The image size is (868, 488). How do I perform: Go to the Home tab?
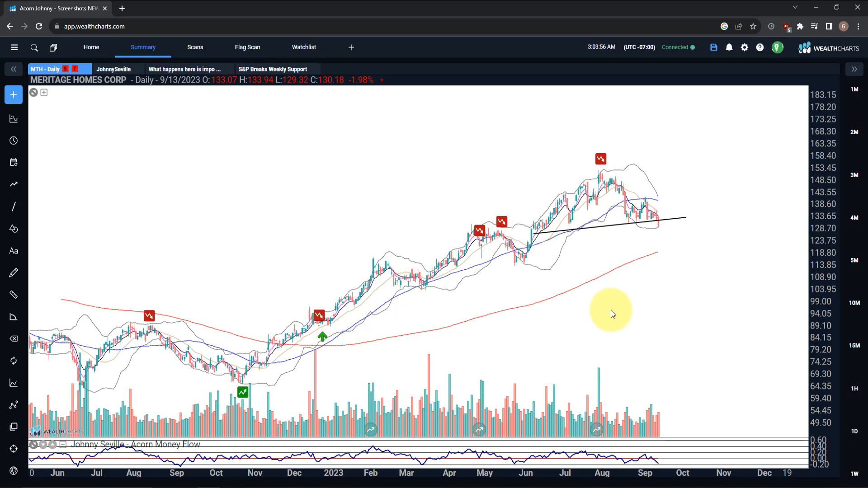[x=91, y=47]
